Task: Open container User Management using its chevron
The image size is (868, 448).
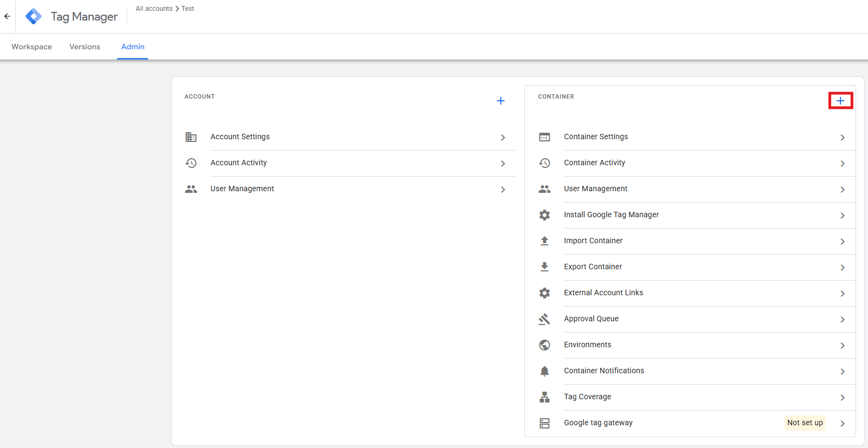Action: [x=843, y=190]
